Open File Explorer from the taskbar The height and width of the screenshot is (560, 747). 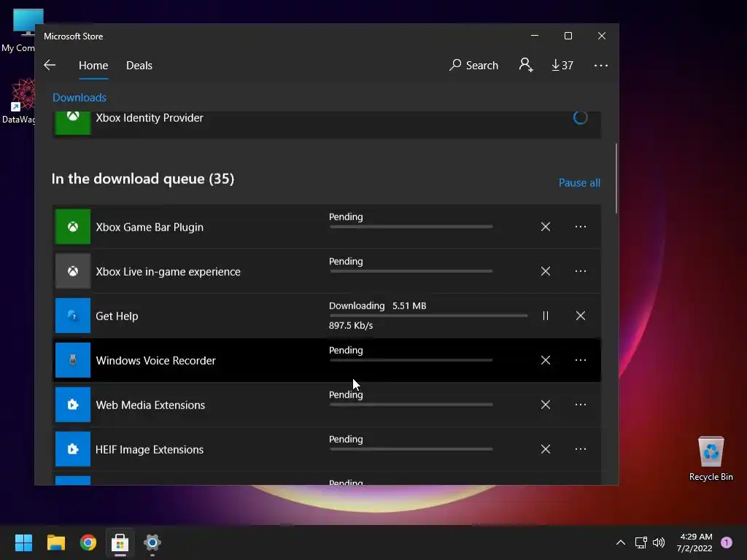point(55,542)
